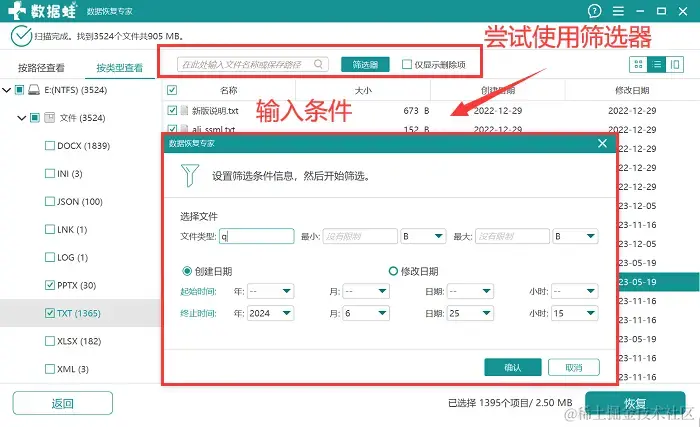Check the LOG (1) checkbox

coord(50,257)
